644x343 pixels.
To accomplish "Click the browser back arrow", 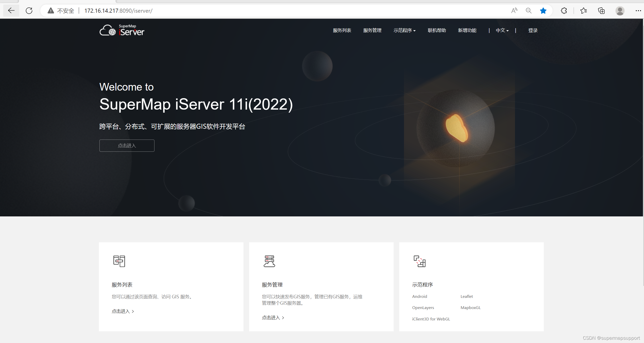I will tap(11, 11).
